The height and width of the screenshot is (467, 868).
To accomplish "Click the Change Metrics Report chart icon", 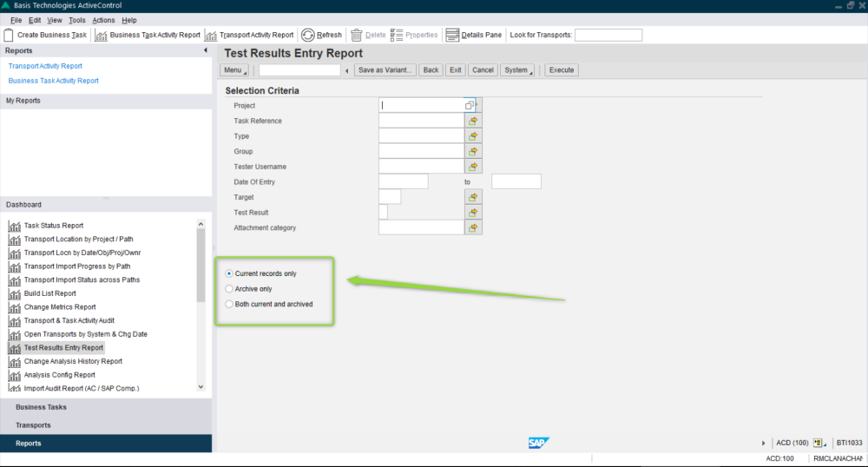I will coord(15,307).
